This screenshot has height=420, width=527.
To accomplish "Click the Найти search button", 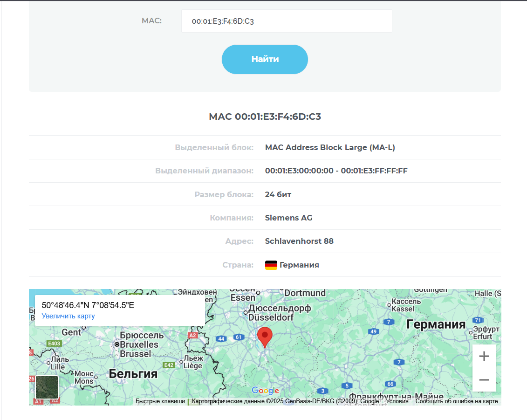I will (265, 59).
